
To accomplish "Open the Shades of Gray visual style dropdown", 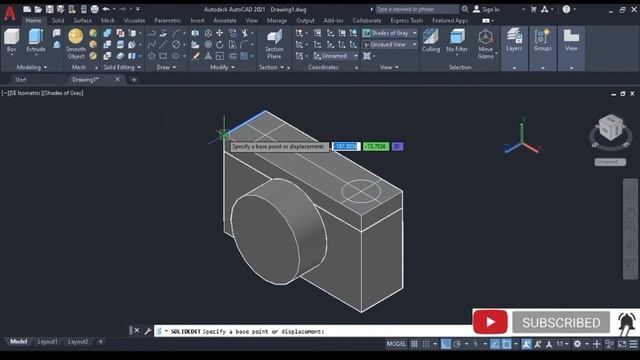I will pos(390,33).
